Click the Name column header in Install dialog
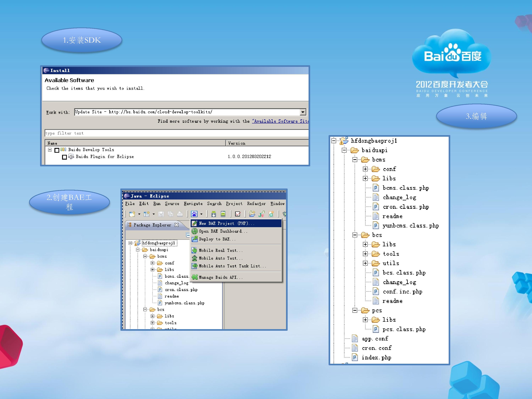Image resolution: width=532 pixels, height=399 pixels. [135, 143]
